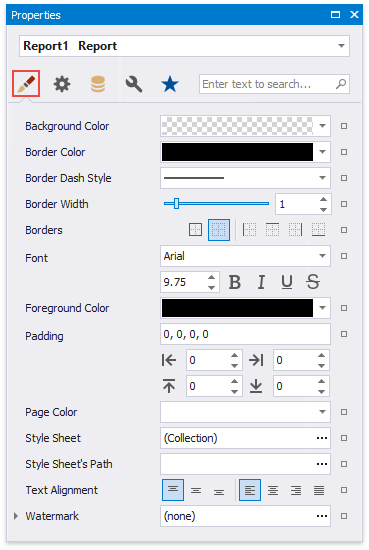Decrease font size 9.75 with down arrow
This screenshot has width=369, height=550.
coord(211,287)
